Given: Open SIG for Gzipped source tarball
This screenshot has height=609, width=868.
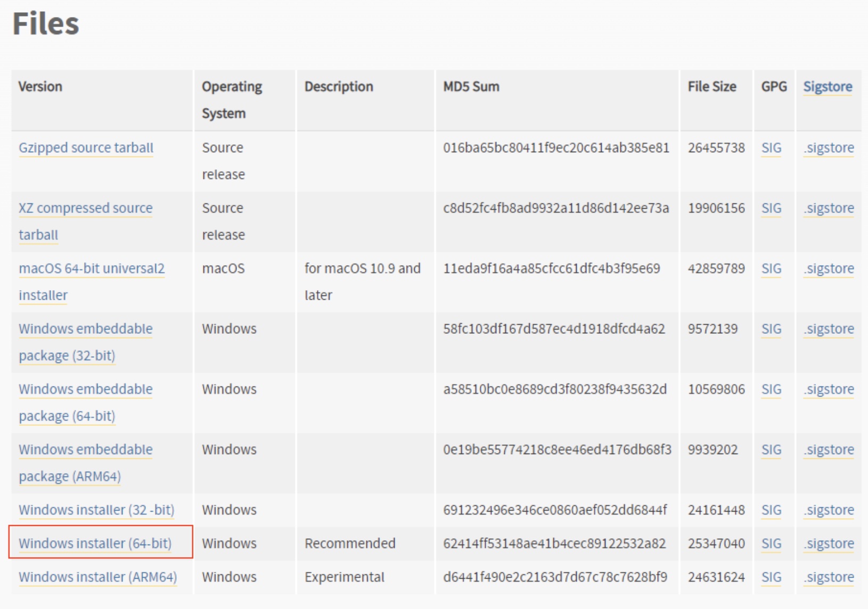Looking at the screenshot, I should [x=771, y=148].
